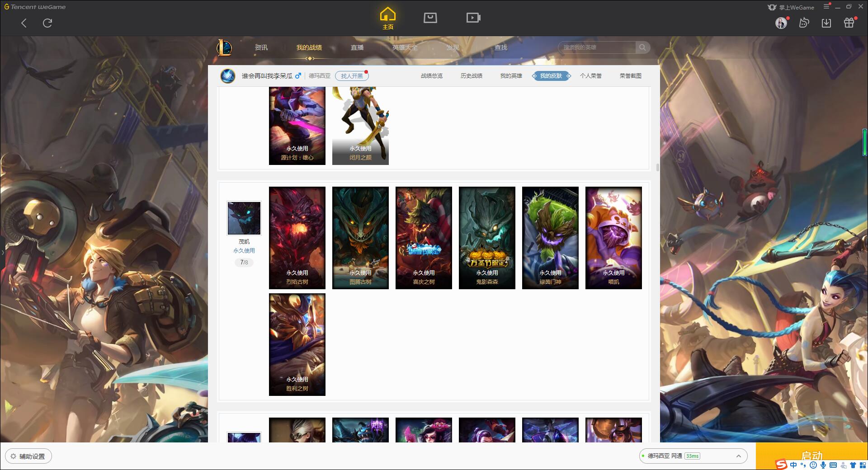Go back with the left arrow icon
The image size is (868, 470).
[x=24, y=23]
